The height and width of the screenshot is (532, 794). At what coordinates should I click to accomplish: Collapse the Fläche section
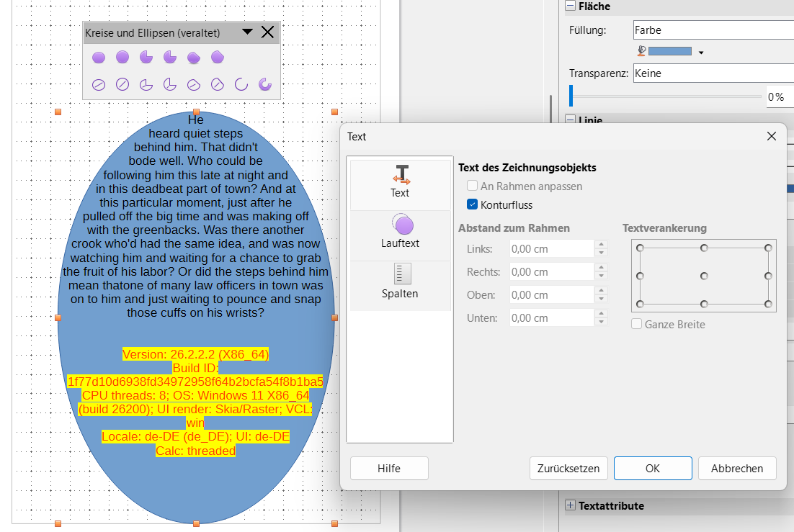click(571, 6)
